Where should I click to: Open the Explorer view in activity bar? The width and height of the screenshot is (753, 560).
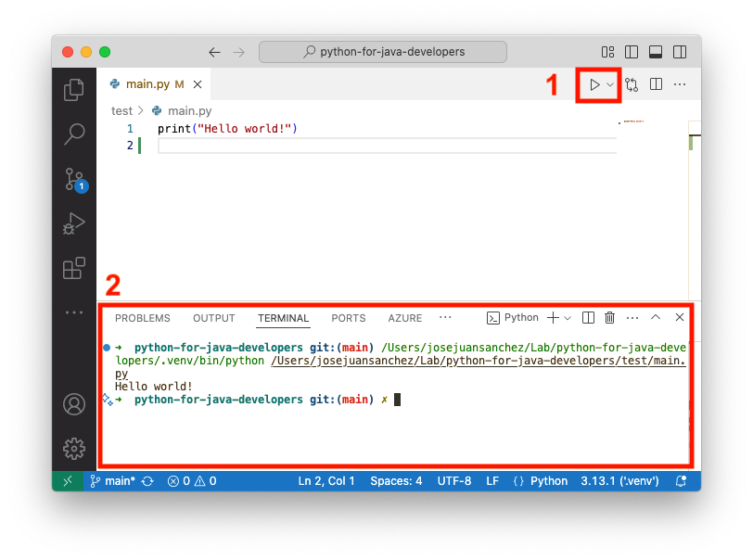(74, 90)
